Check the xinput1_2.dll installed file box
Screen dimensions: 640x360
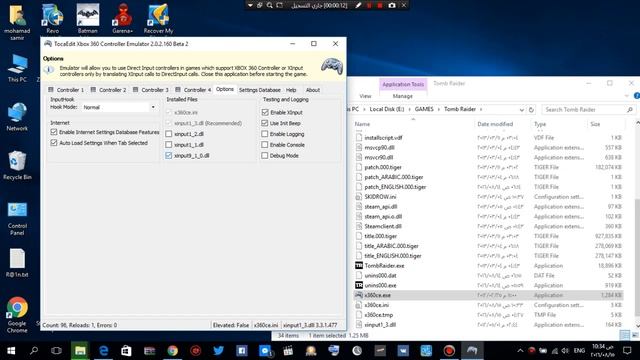pos(169,134)
